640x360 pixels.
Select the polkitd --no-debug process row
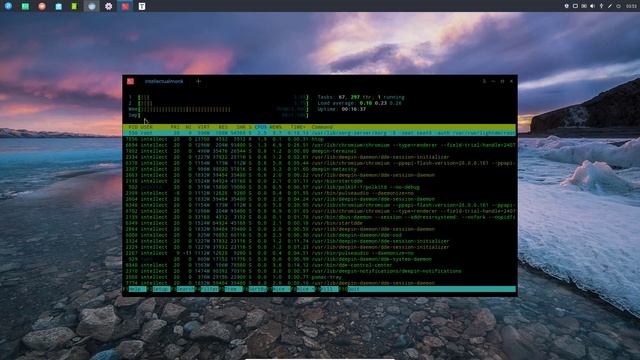[319, 187]
